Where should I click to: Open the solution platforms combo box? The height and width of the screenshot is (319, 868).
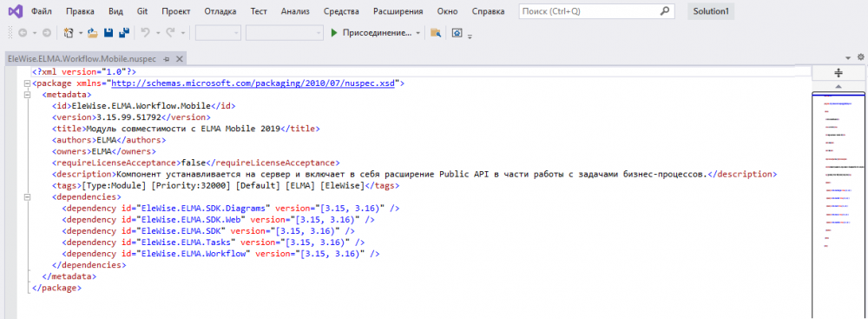pos(285,33)
